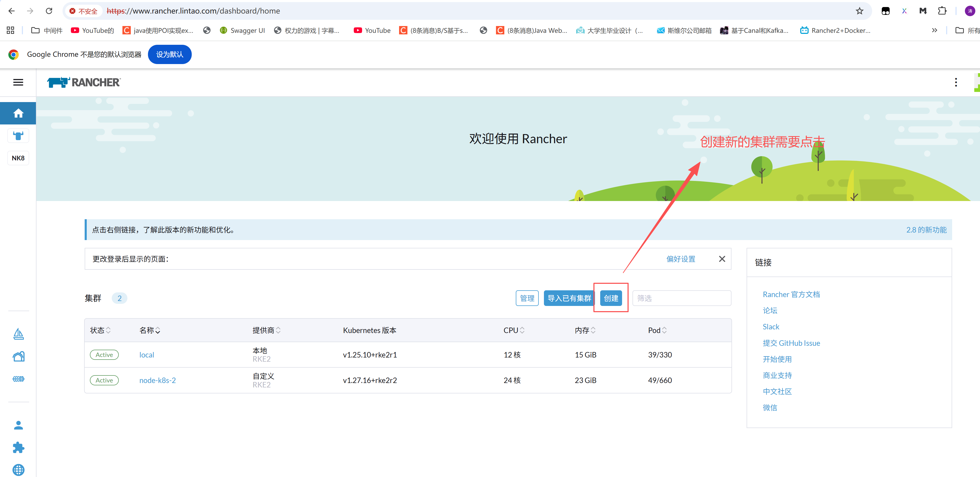Open the 基于Canal和Kafka bookmark
This screenshot has height=477, width=980.
(754, 30)
